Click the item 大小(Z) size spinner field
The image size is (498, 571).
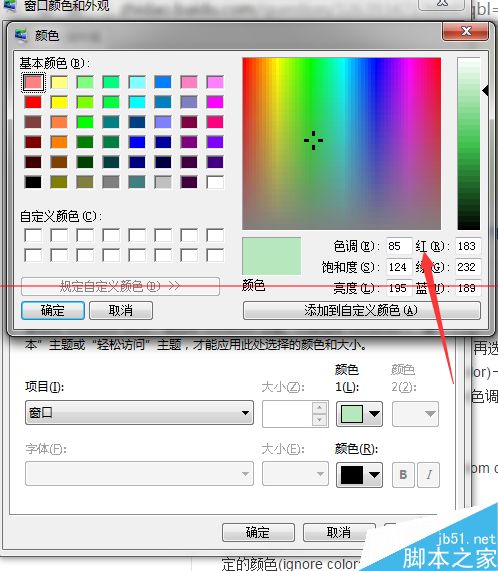[x=287, y=414]
